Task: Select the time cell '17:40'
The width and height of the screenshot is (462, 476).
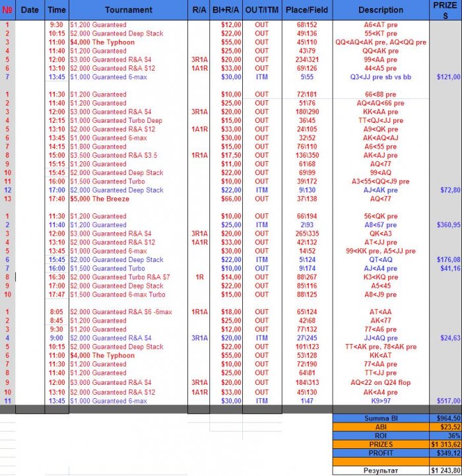Action: point(57,199)
